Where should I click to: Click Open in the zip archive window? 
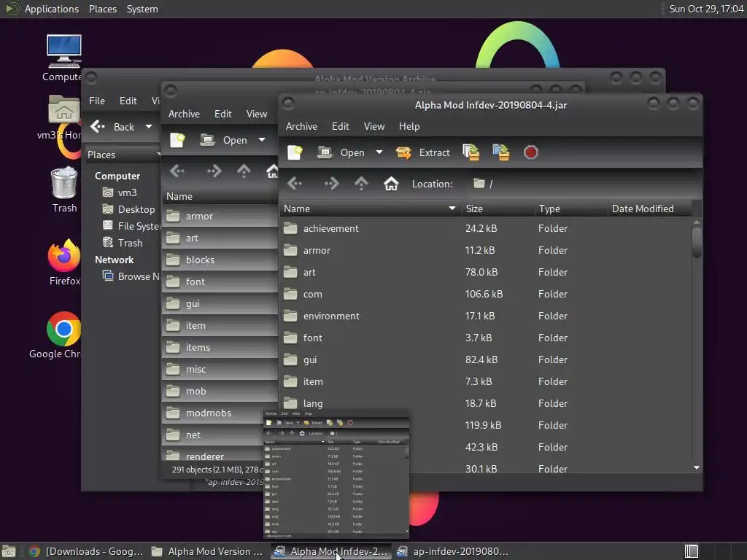click(x=224, y=140)
